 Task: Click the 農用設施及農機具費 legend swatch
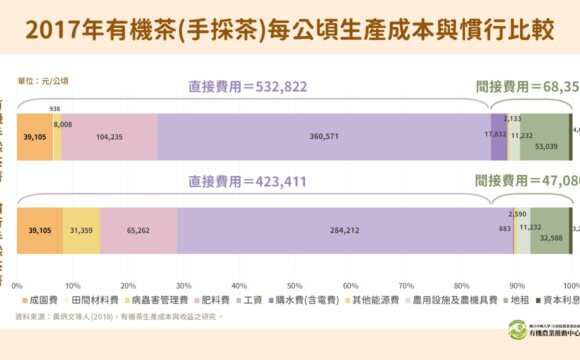(408, 300)
